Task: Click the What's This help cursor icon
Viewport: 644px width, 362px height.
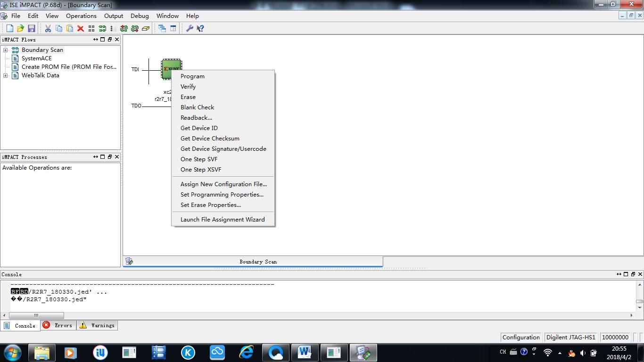Action: click(x=200, y=29)
